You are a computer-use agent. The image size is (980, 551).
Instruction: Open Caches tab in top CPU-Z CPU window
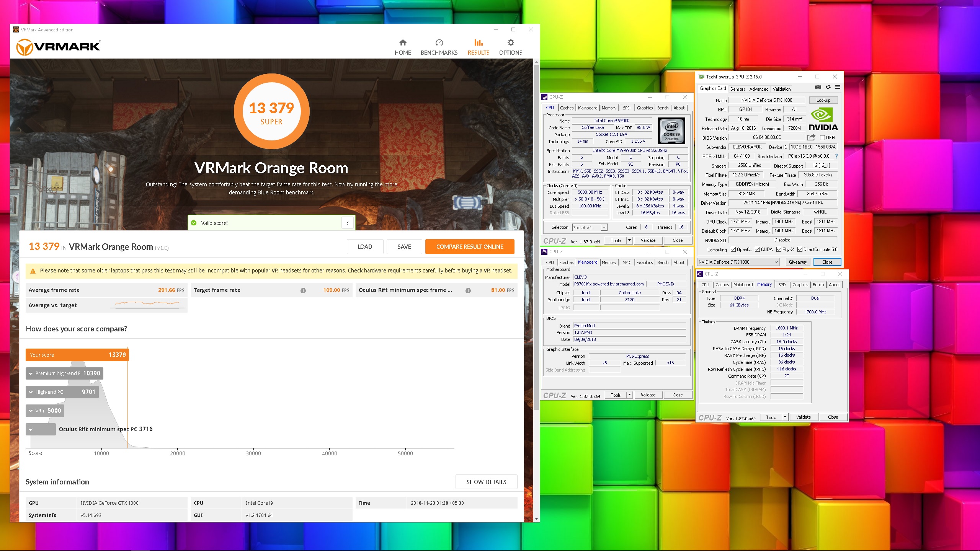[567, 108]
